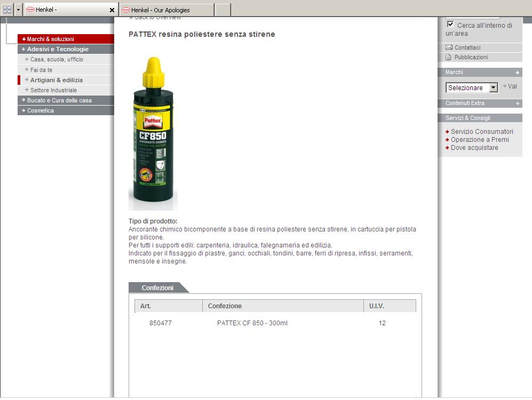This screenshot has height=400, width=532.
Task: Select the 'Confezioni' tab
Action: 157,288
